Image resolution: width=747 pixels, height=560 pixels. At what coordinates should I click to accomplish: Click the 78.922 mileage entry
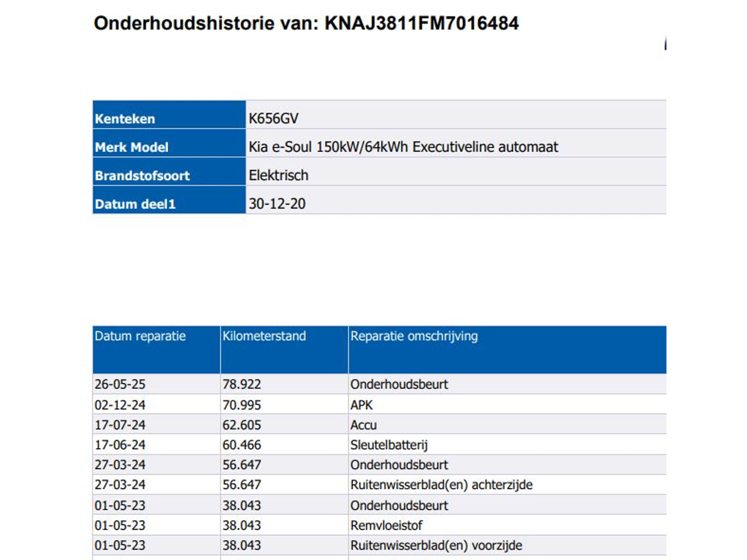coord(242,384)
